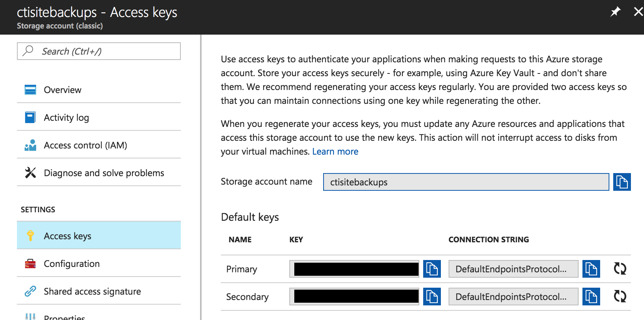Click the yellow key icon
Image resolution: width=644 pixels, height=320 pixels.
pyautogui.click(x=30, y=235)
